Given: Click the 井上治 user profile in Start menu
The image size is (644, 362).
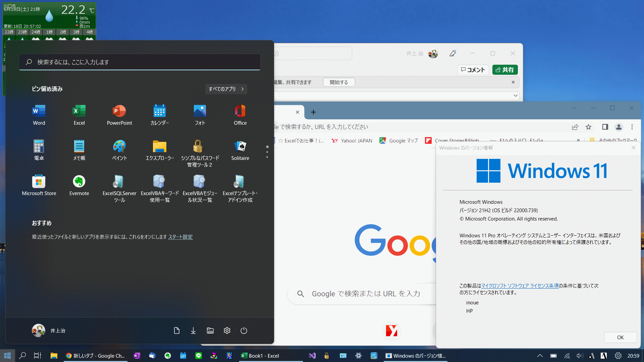Looking at the screenshot, I should pyautogui.click(x=49, y=330).
